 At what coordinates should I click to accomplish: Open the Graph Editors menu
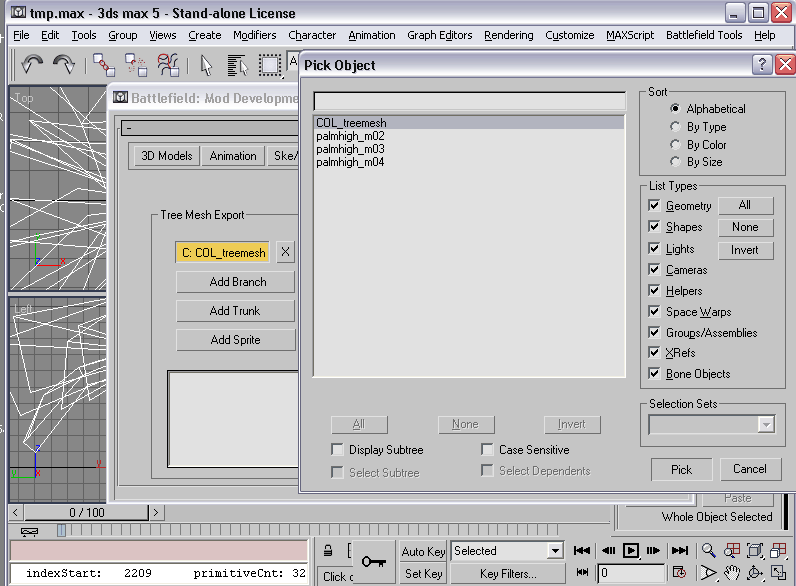pos(440,35)
